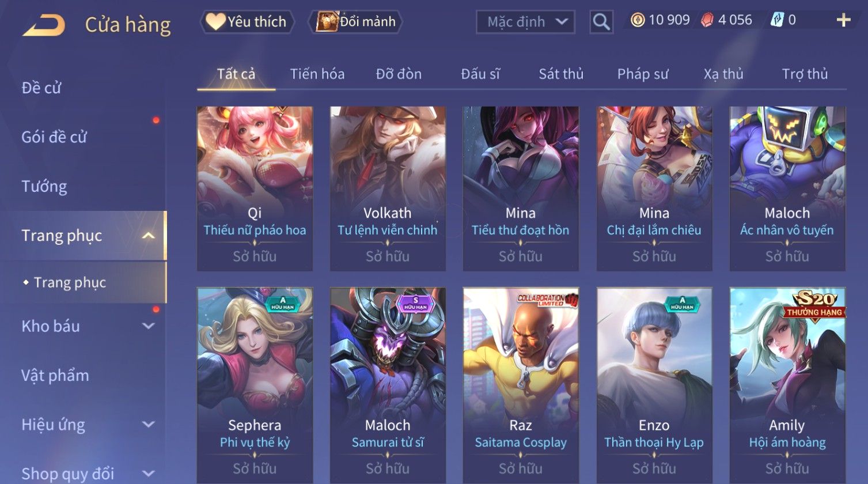Image resolution: width=868 pixels, height=484 pixels.
Task: Switch to the Sát thủ tab
Action: [561, 74]
